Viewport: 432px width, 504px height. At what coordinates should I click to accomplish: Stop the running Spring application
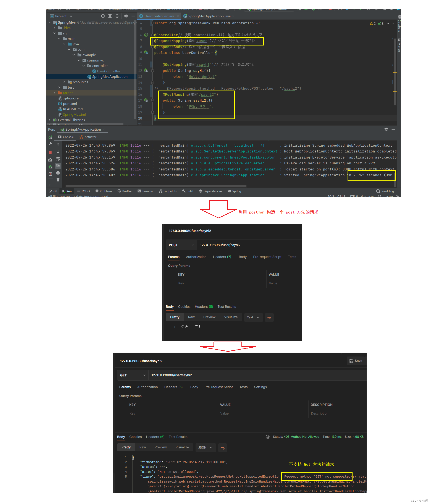click(50, 152)
